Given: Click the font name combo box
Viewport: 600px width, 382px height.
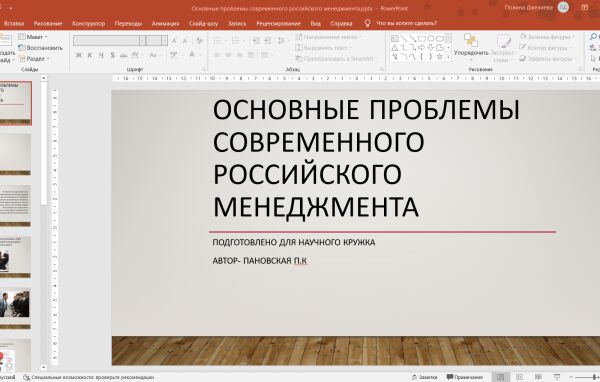Looking at the screenshot, I should (x=106, y=41).
